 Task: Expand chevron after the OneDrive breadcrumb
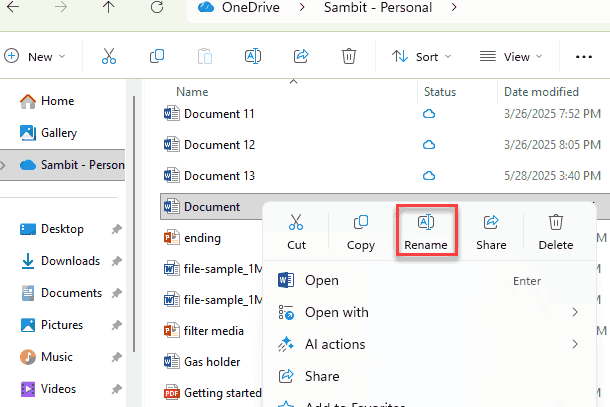(x=302, y=7)
